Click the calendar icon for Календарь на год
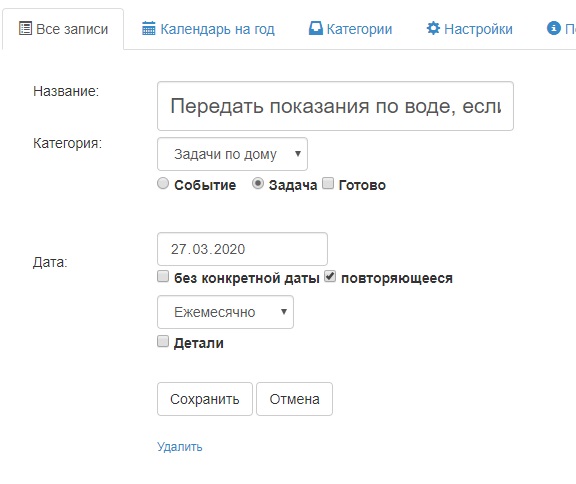Screen dimensions: 576x484 point(149,28)
